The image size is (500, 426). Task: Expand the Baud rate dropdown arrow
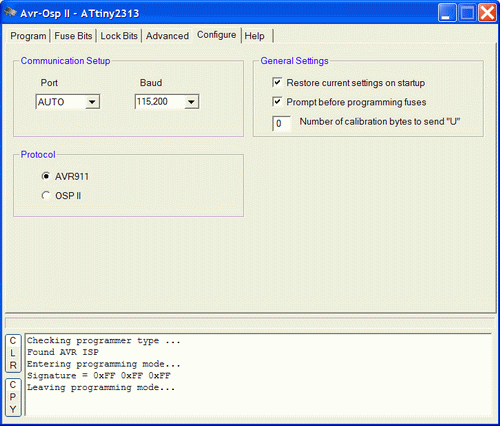191,102
